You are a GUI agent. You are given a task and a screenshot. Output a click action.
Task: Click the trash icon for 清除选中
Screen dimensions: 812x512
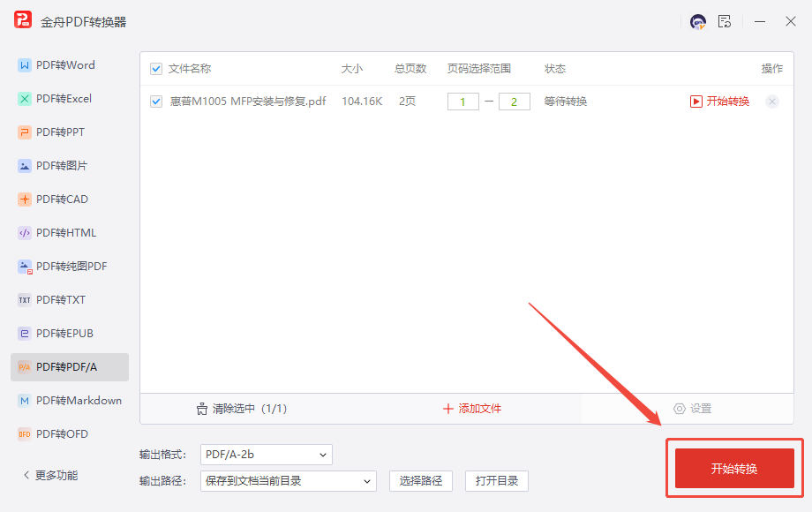(202, 409)
